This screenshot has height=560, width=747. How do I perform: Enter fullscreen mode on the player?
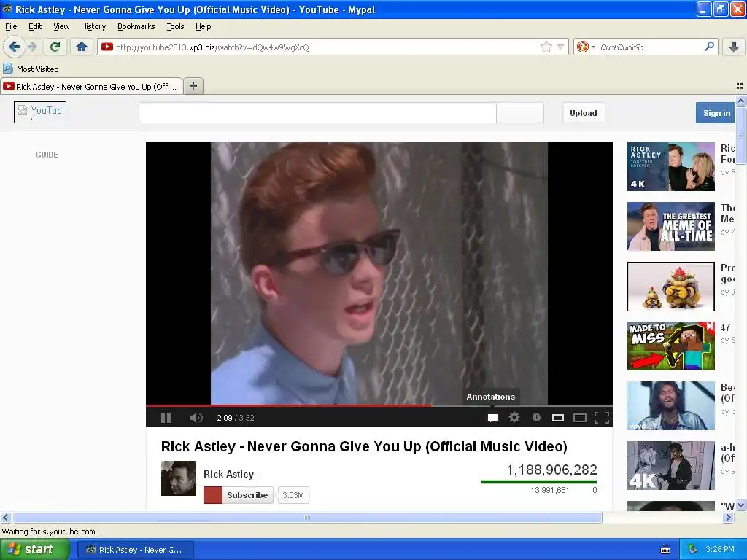point(602,418)
